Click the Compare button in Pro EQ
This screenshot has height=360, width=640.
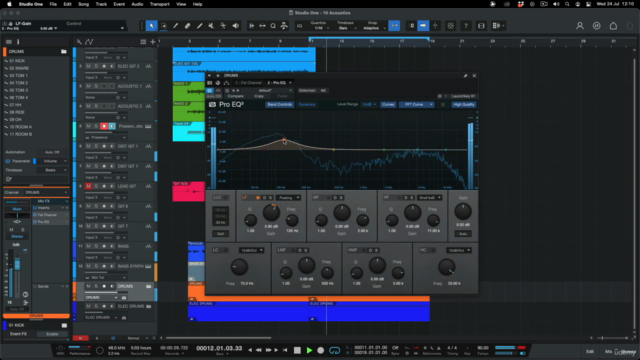[236, 96]
